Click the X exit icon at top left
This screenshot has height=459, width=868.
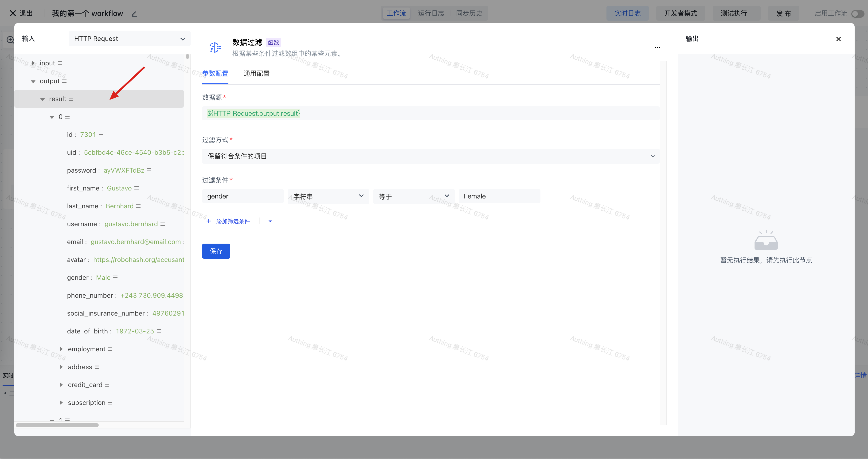coord(13,13)
